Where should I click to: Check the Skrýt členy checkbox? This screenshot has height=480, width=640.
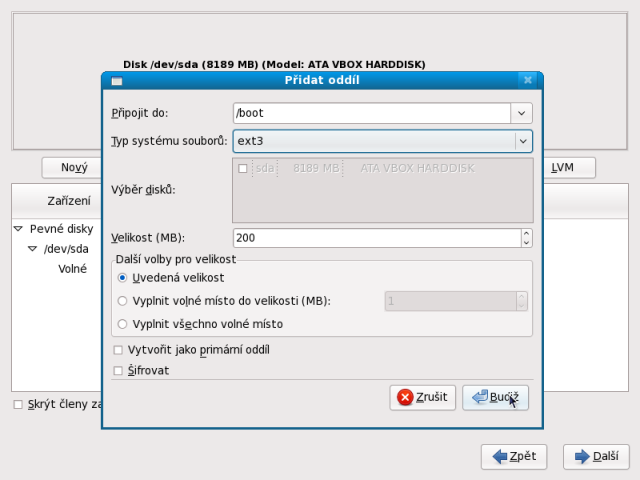pos(18,404)
